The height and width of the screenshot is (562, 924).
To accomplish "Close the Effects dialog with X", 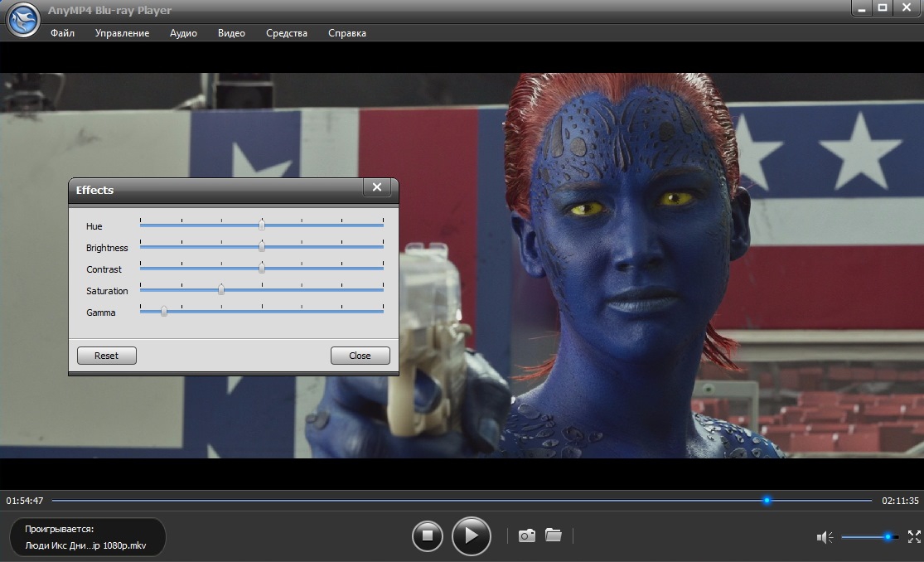I will coord(376,187).
